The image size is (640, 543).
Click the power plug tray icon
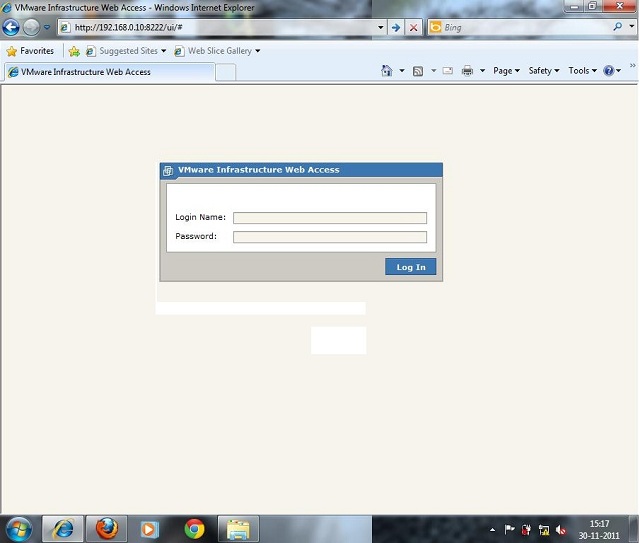coord(526,530)
